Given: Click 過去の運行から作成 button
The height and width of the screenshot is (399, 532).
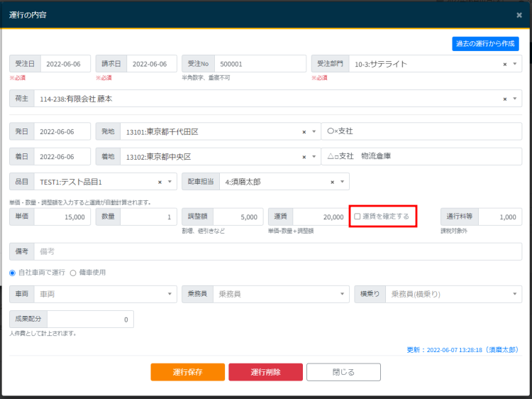Looking at the screenshot, I should point(485,44).
